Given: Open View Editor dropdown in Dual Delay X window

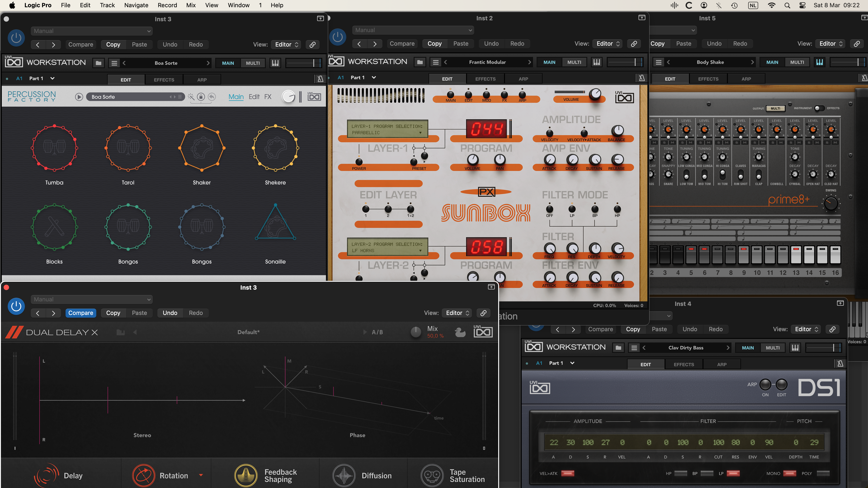Looking at the screenshot, I should point(457,313).
